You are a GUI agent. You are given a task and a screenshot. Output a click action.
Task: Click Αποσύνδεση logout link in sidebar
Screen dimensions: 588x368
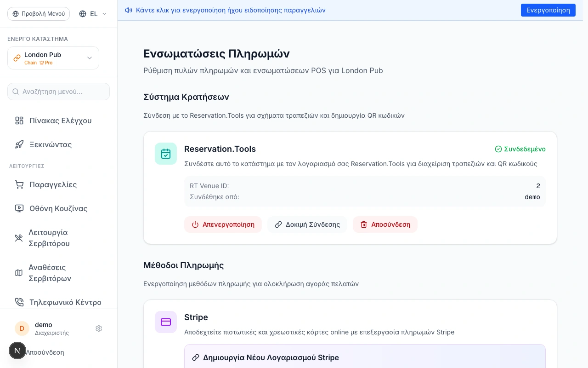point(45,352)
